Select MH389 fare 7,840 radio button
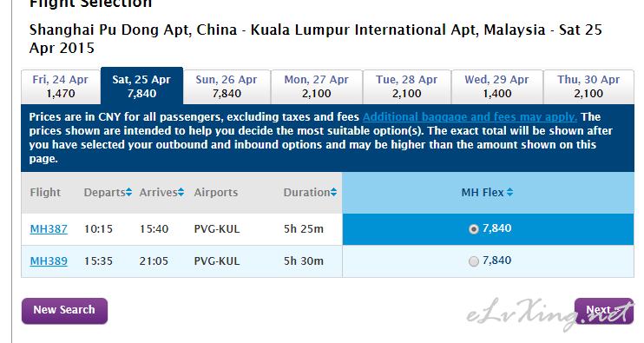644x343 pixels. pyautogui.click(x=474, y=261)
